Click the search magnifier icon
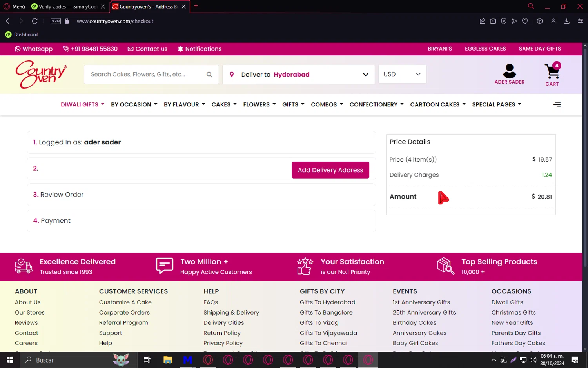 click(x=209, y=75)
